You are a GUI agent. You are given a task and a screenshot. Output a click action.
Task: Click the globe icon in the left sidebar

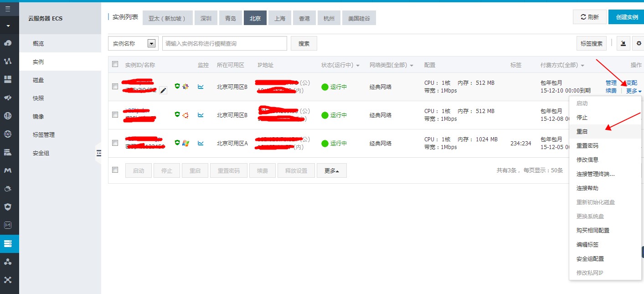point(8,115)
